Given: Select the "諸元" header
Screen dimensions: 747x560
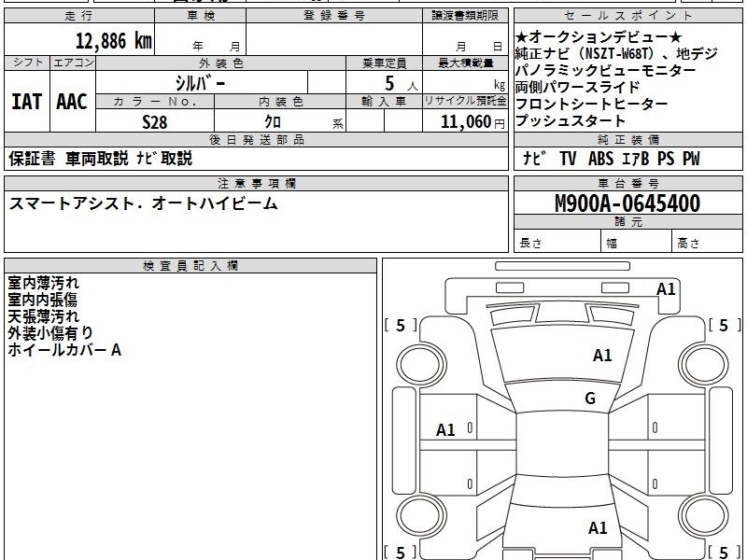Looking at the screenshot, I should [x=627, y=221].
